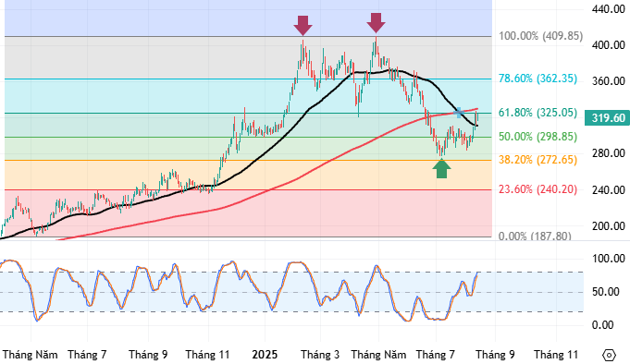Click the oscillator 100.00 scale value
The image size is (630, 364).
(x=609, y=259)
